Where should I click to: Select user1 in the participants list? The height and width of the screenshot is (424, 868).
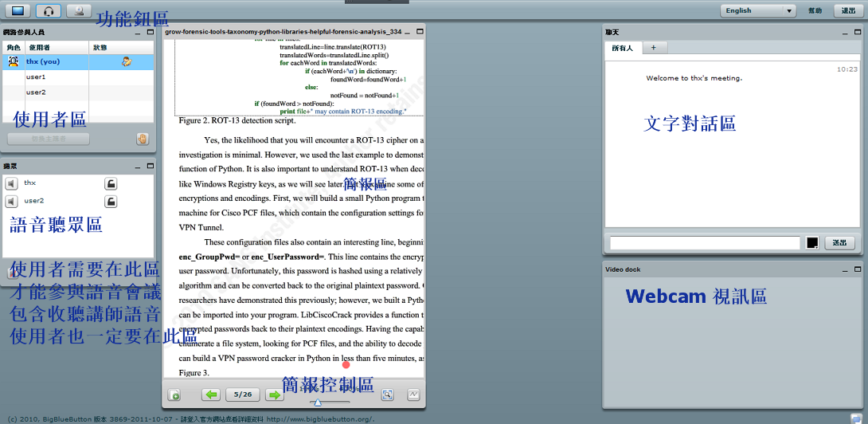pyautogui.click(x=77, y=77)
